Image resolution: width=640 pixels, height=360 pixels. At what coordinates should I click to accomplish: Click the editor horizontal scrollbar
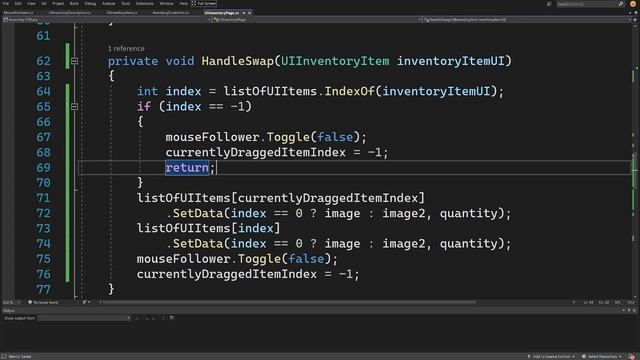[x=290, y=302]
